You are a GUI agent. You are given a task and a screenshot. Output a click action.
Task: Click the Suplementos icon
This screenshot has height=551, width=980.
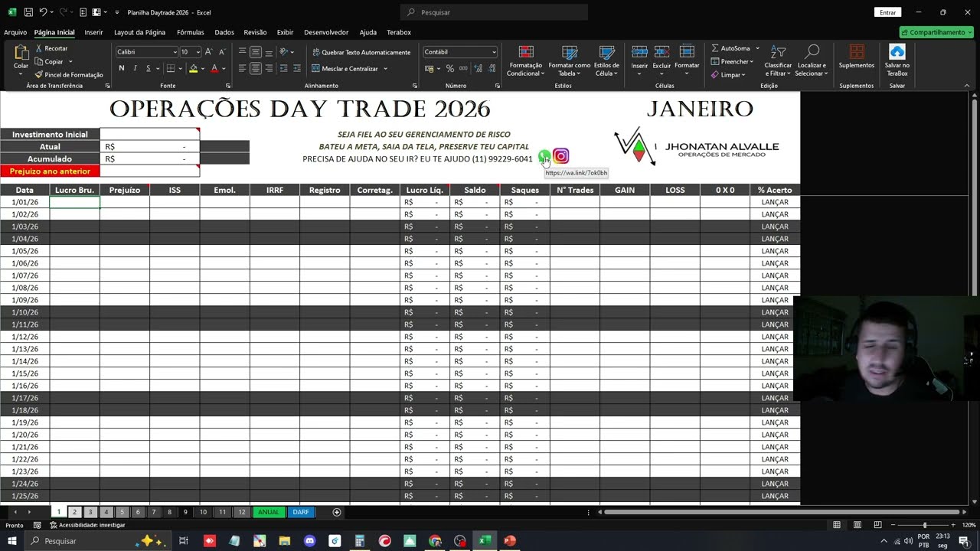point(857,52)
